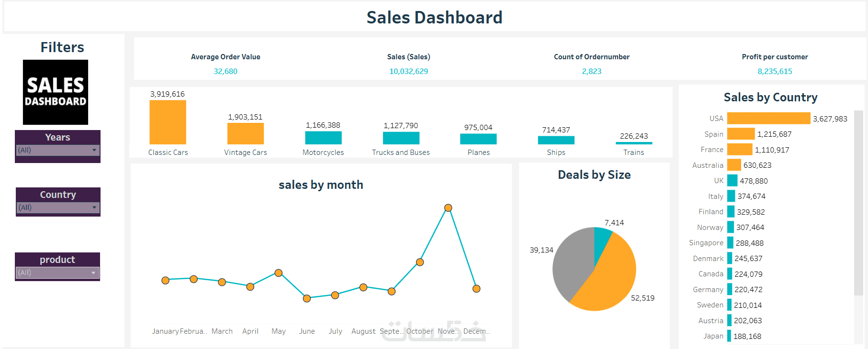Open the Country filter dropdown
This screenshot has height=349, width=868.
tap(58, 207)
